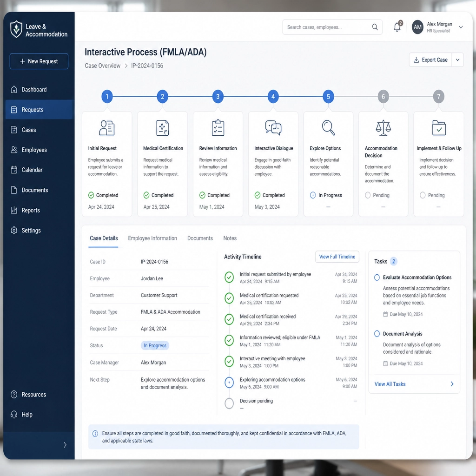Jump to step 1 on progress tracker
Image resolution: width=476 pixels, height=476 pixels.
click(x=107, y=97)
